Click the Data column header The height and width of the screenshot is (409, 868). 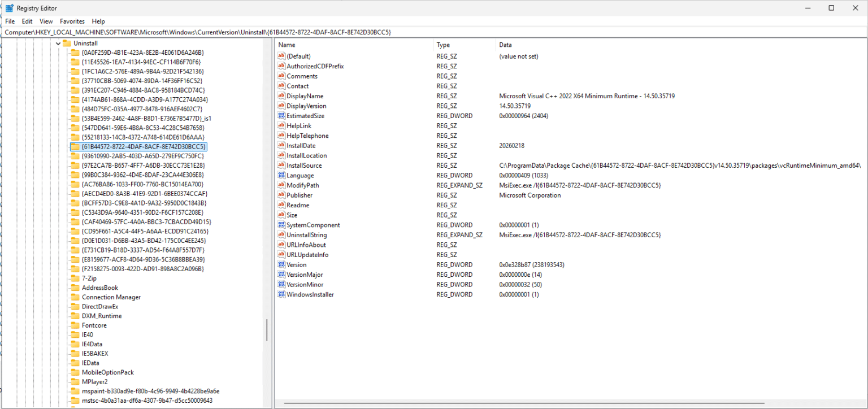click(x=681, y=45)
